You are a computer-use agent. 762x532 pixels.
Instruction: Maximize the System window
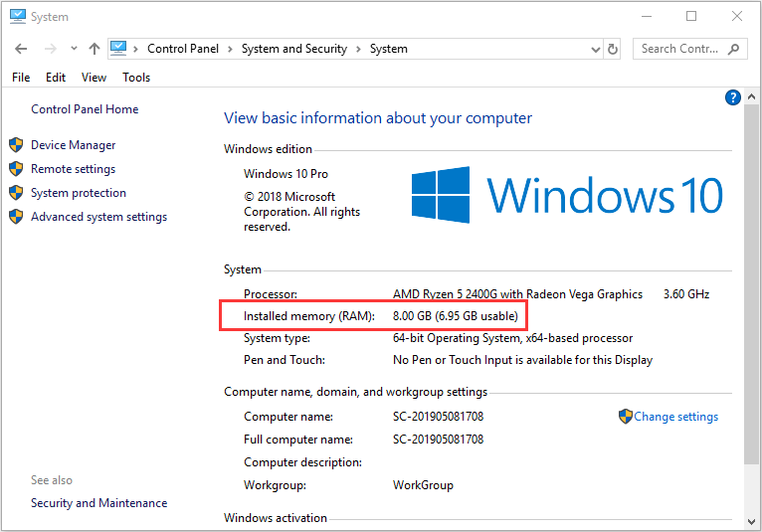tap(691, 16)
